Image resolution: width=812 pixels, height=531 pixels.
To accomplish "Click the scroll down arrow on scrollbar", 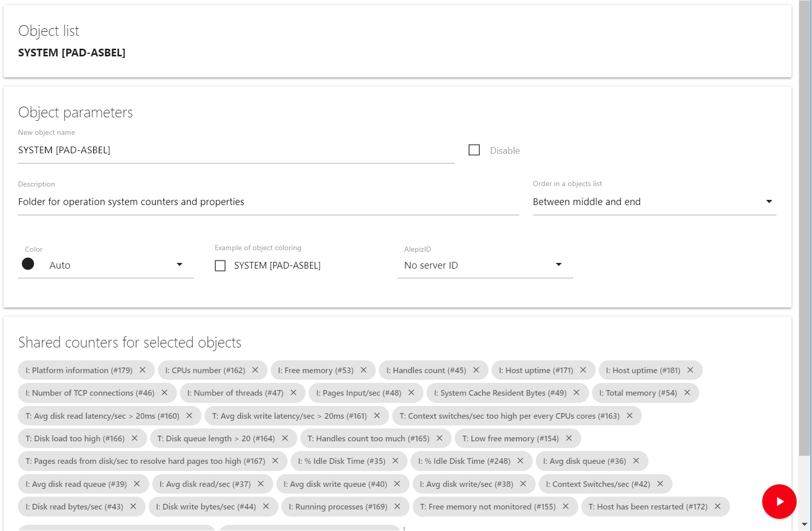I will click(x=805, y=525).
